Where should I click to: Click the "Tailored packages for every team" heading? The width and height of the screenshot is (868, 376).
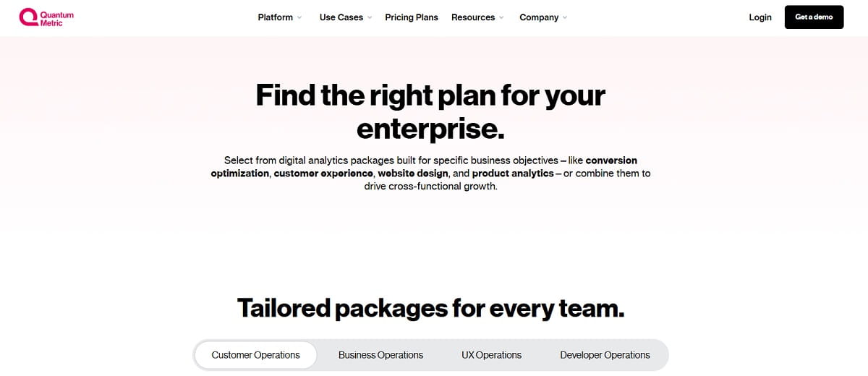430,308
